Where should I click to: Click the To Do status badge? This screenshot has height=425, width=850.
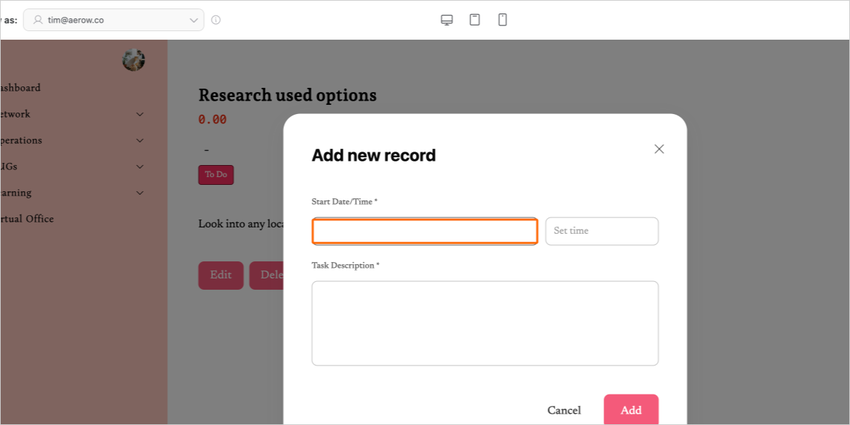click(216, 174)
